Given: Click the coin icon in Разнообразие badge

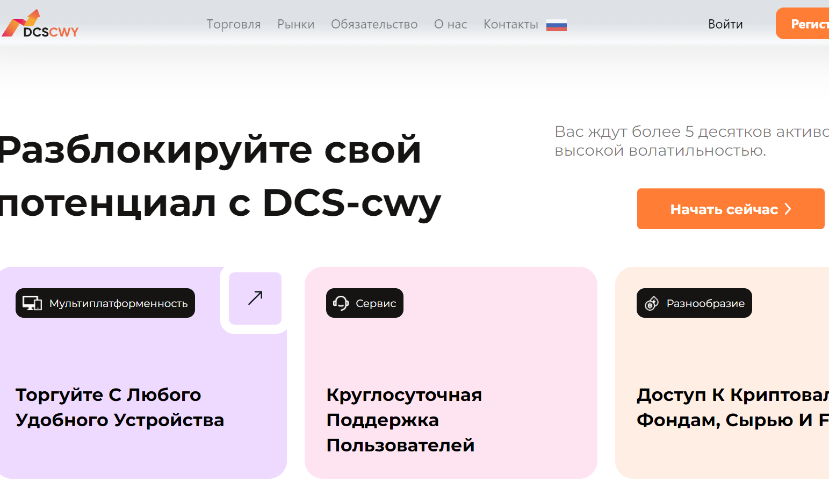Looking at the screenshot, I should (x=651, y=303).
